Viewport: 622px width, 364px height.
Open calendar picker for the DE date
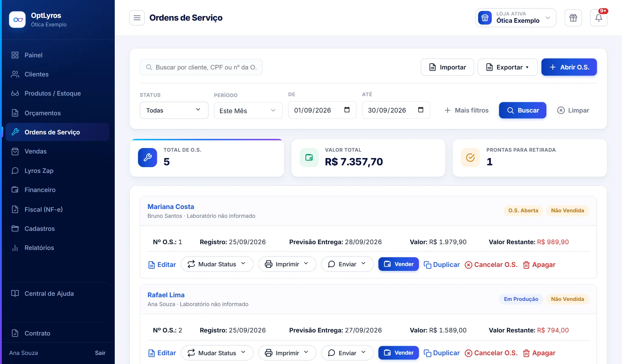point(347,110)
